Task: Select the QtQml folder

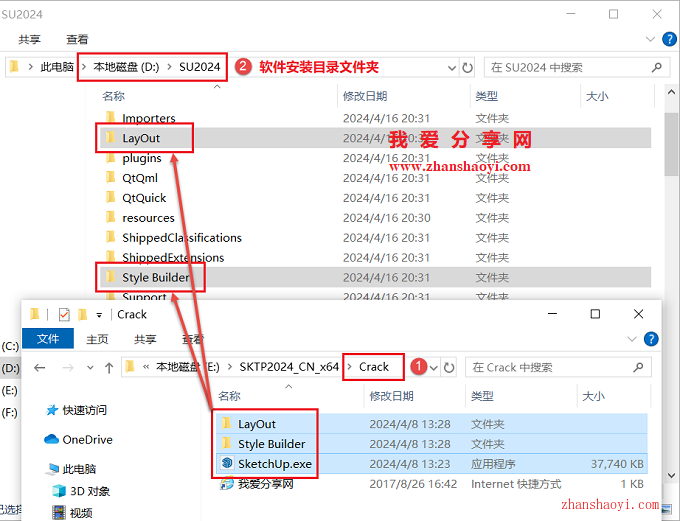Action: coord(140,178)
